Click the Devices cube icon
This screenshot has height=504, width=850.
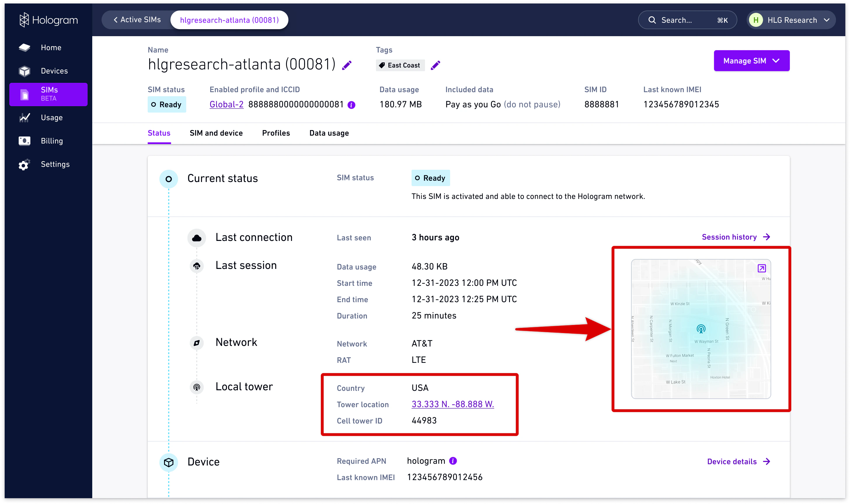click(25, 71)
